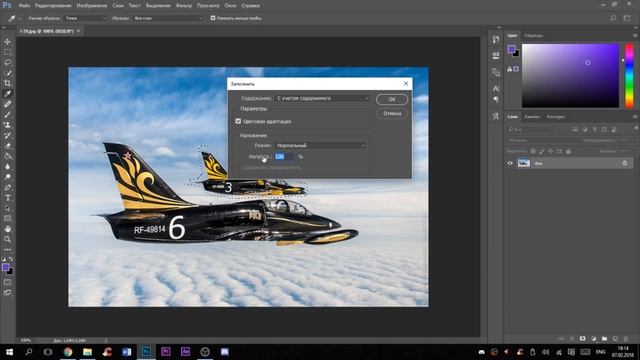Image resolution: width=640 pixels, height=360 pixels.
Task: Open the Edit Toolbar three-dots button
Action: click(7, 249)
